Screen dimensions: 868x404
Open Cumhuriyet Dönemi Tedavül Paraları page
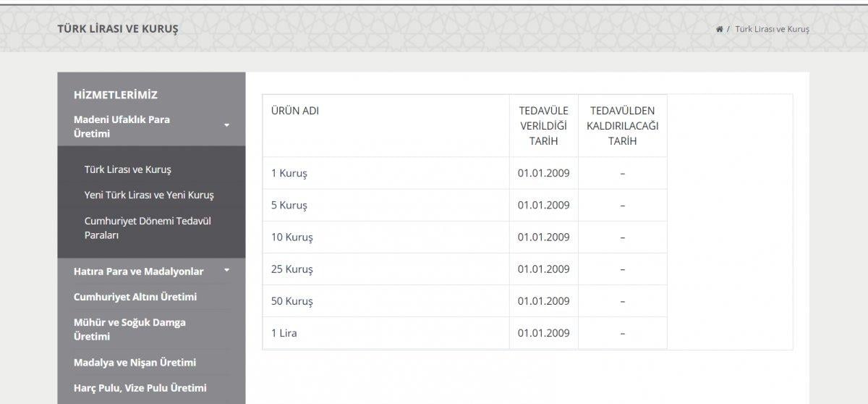(148, 228)
